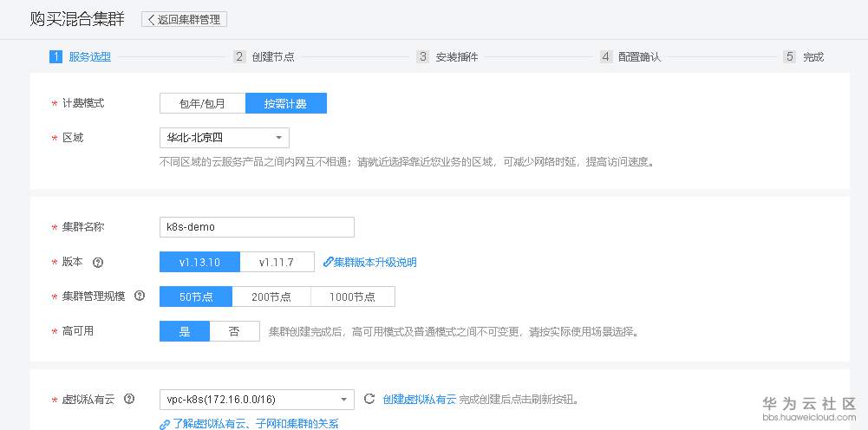Click help icon next to 集群管理规模
The image size is (868, 430).
pos(140,296)
